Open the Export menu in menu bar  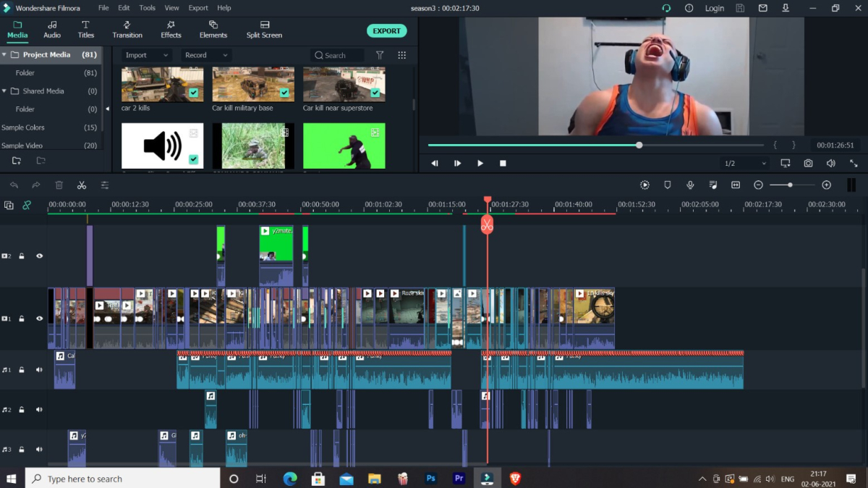(198, 8)
